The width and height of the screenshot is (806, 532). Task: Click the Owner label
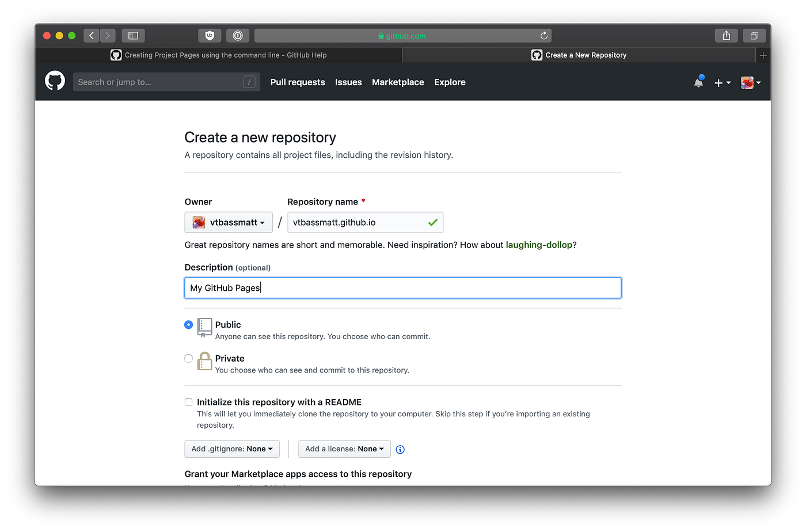(198, 202)
